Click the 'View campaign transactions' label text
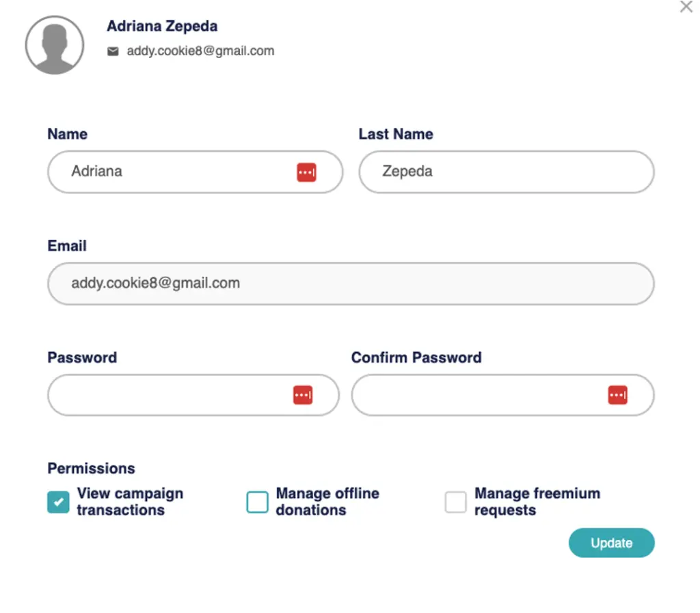This screenshot has width=700, height=613. pos(130,502)
